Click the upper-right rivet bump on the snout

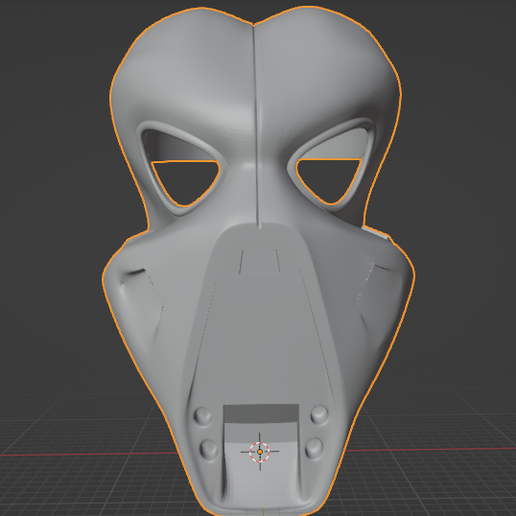(x=319, y=415)
